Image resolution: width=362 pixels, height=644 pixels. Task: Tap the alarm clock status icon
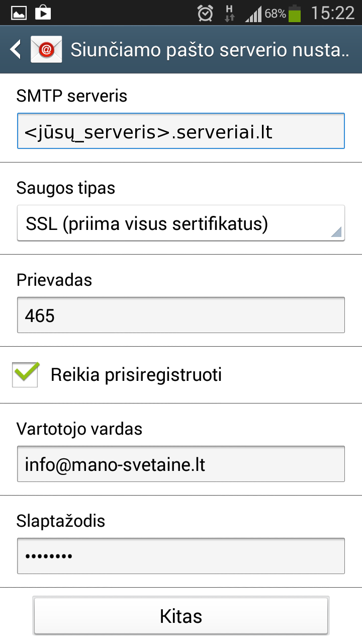[205, 14]
